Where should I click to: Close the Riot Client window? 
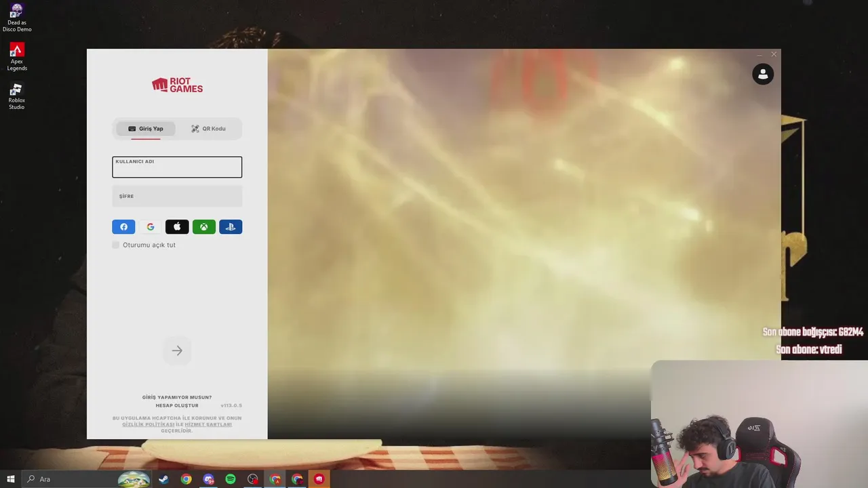point(774,54)
